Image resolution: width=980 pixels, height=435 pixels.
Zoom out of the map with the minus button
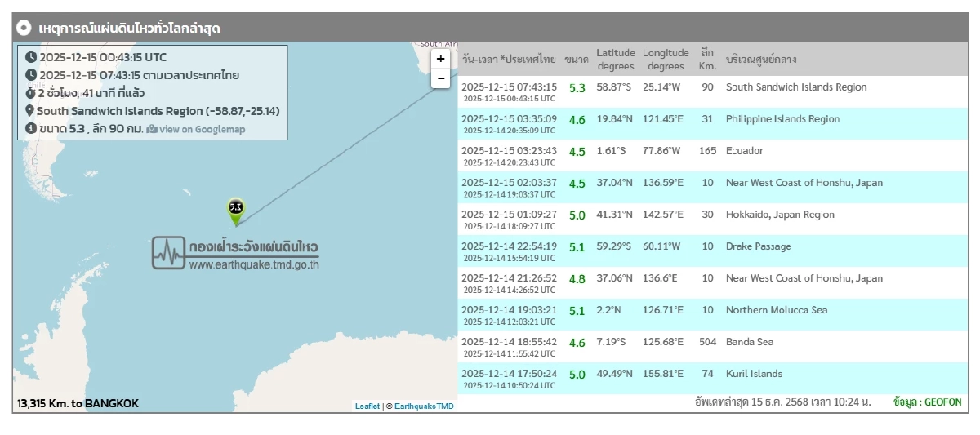(441, 78)
